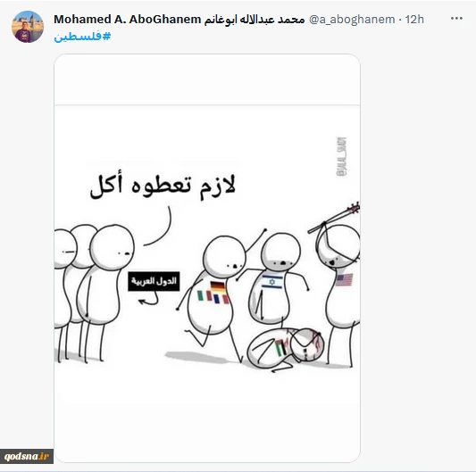
Task: Click the black الدول العربية label
Action: [x=154, y=281]
